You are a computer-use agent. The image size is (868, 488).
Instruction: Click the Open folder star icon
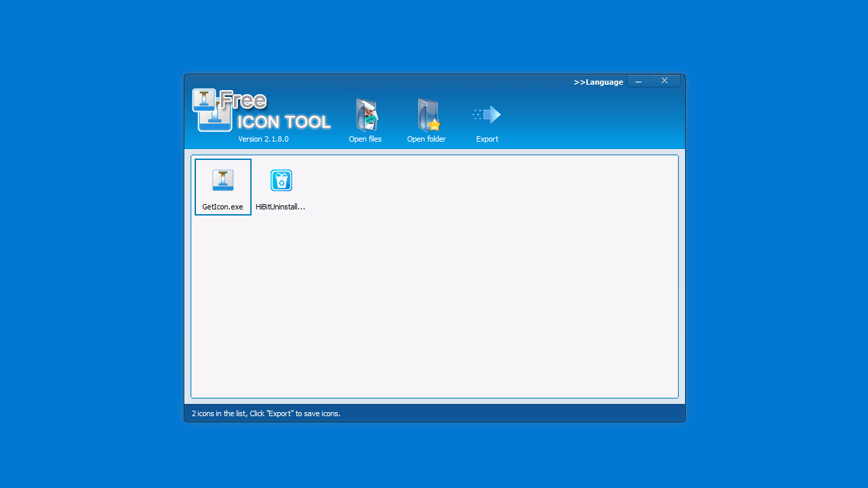tap(428, 115)
